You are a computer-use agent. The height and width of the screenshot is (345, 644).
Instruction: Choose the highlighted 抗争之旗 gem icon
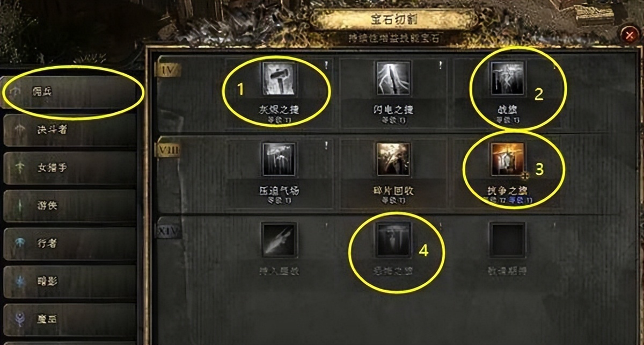point(507,160)
